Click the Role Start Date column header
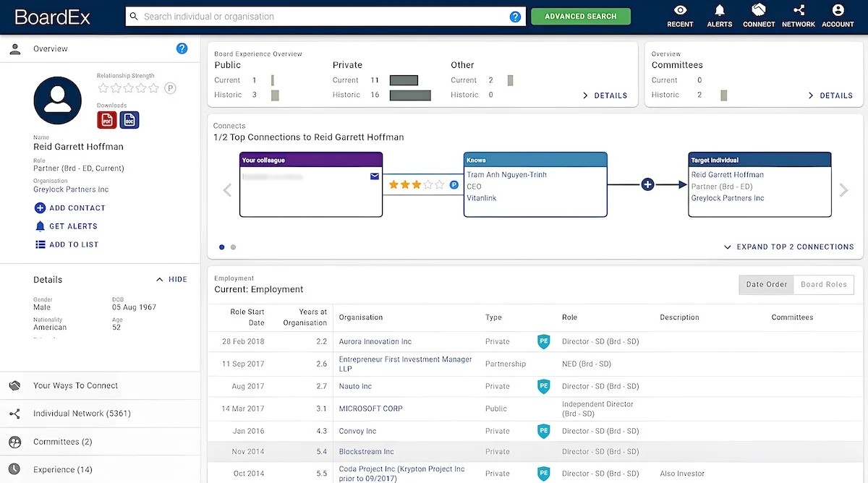This screenshot has width=868, height=483. coord(247,317)
